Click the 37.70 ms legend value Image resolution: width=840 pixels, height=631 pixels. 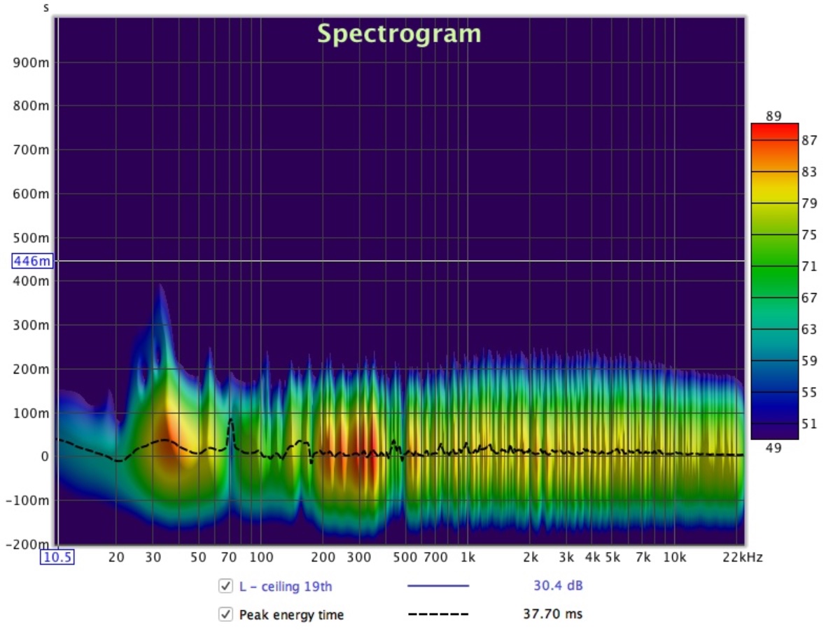(553, 615)
